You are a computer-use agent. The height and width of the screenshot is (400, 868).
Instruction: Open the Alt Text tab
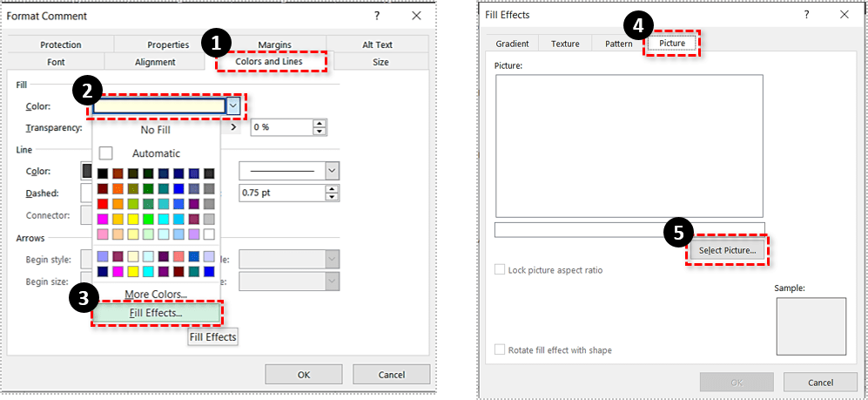377,45
